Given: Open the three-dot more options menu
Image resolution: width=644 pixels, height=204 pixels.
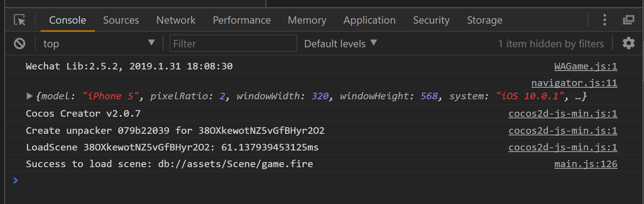Looking at the screenshot, I should point(605,20).
